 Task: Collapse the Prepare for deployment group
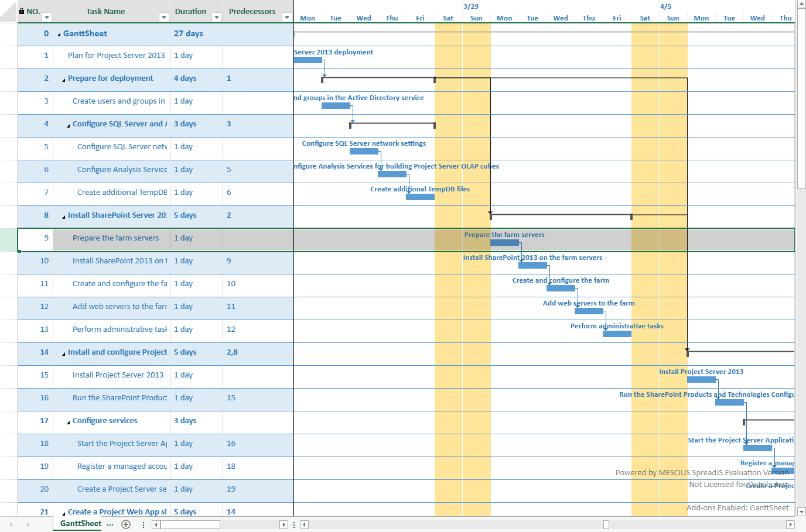[x=64, y=80]
